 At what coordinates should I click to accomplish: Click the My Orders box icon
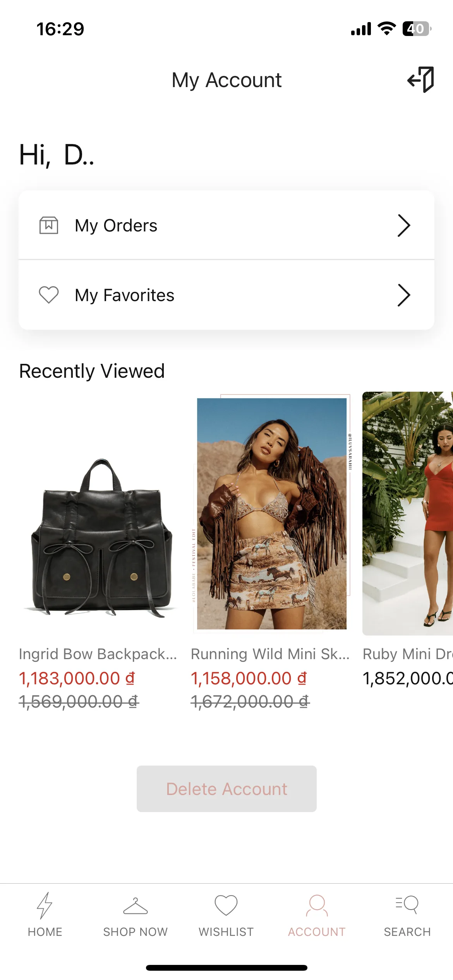pyautogui.click(x=49, y=225)
